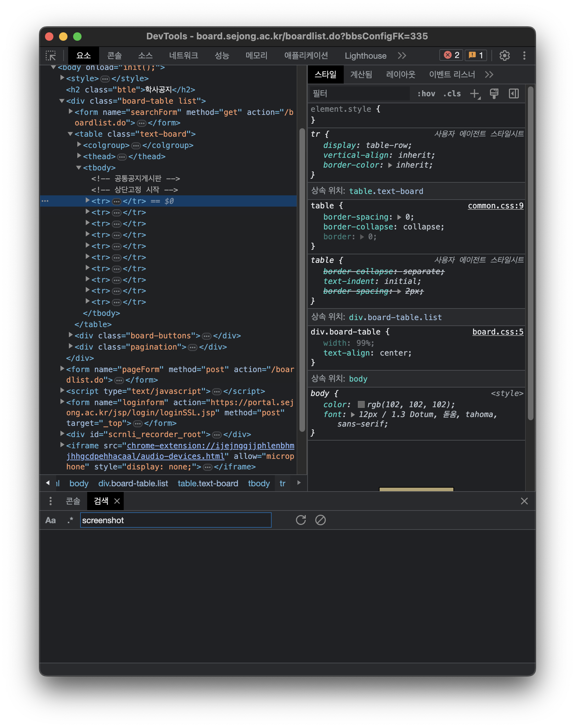Expand the selected tr $0 row
Screen dimensions: 575x728
[88, 200]
